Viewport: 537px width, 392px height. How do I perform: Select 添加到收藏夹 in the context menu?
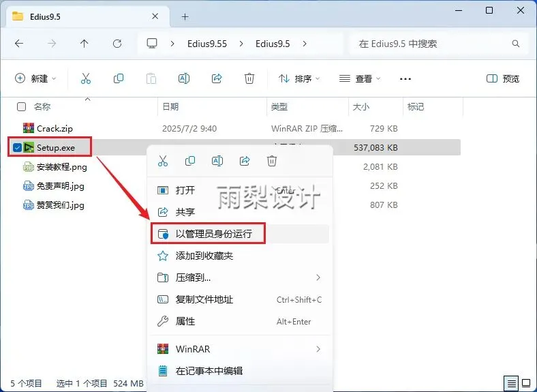click(x=240, y=256)
